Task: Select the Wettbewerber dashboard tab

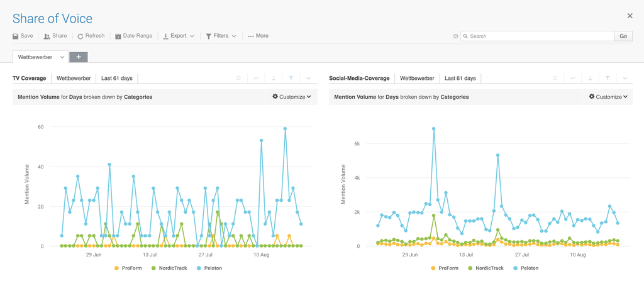Action: point(36,57)
